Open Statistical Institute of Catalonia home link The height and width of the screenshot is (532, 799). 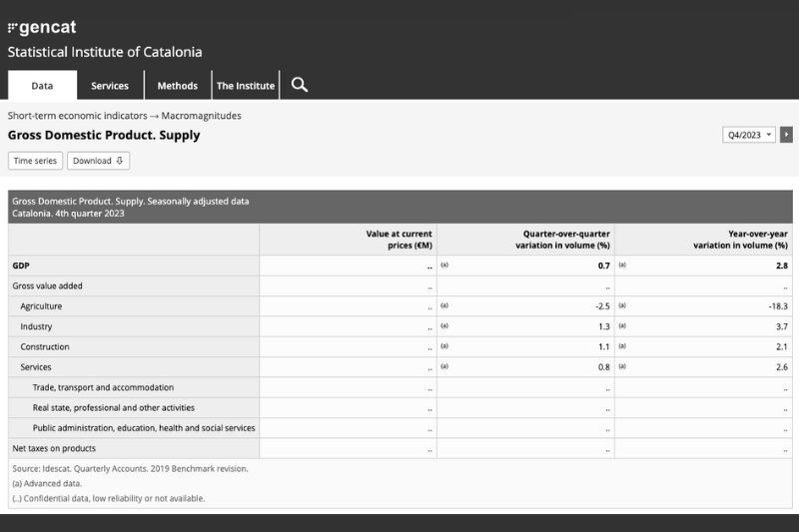pos(105,52)
